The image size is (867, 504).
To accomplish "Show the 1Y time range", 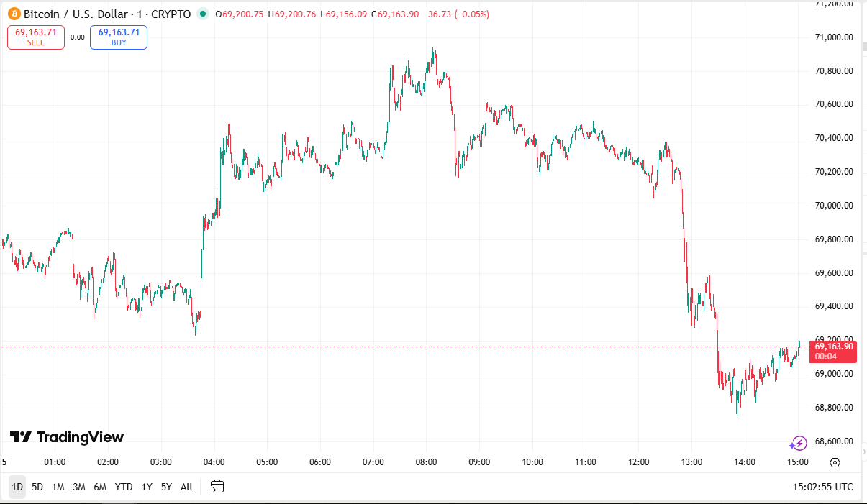I will (x=147, y=487).
